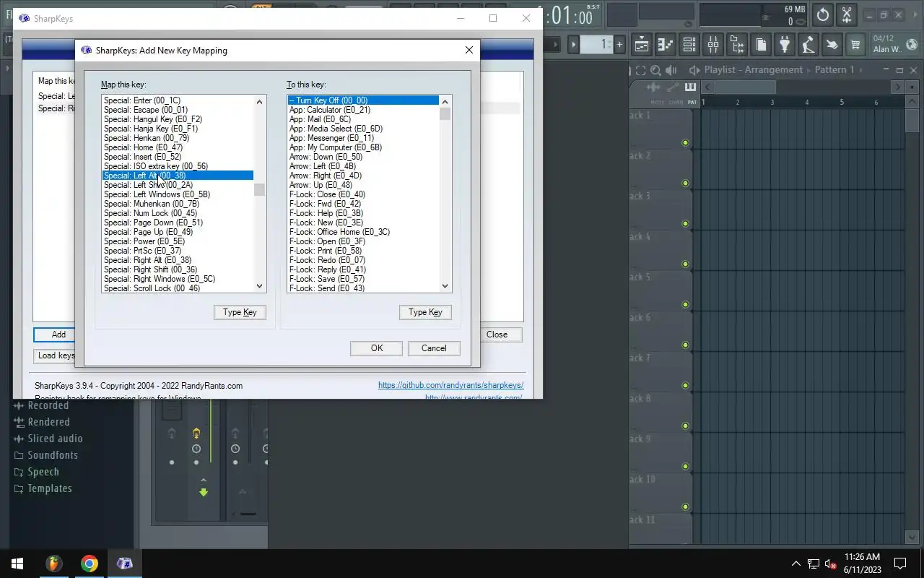Open the Mixer toolbar icon in FL Studio
Screen dimensions: 924x578
point(713,45)
